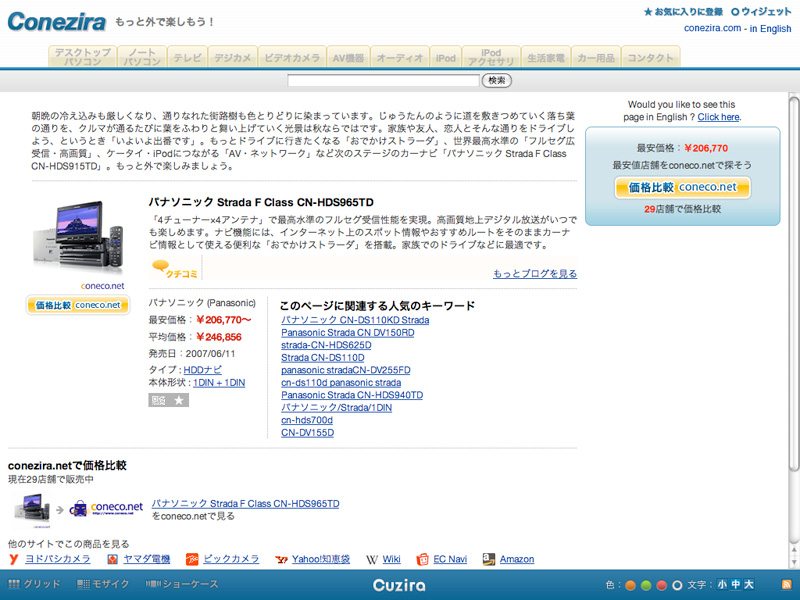Open もっとブログを見る link
This screenshot has height=600, width=800.
[x=535, y=273]
